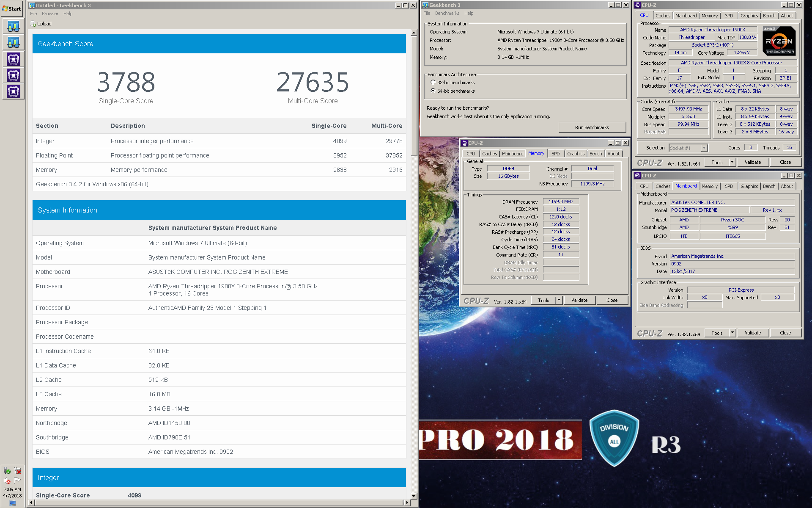Open the disconnected network tray icon
The image size is (812, 508).
17,471
